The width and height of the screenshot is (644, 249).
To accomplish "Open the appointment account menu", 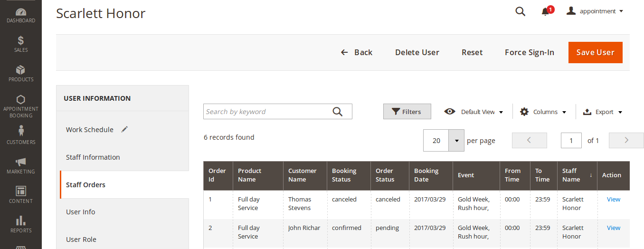I will pyautogui.click(x=595, y=11).
